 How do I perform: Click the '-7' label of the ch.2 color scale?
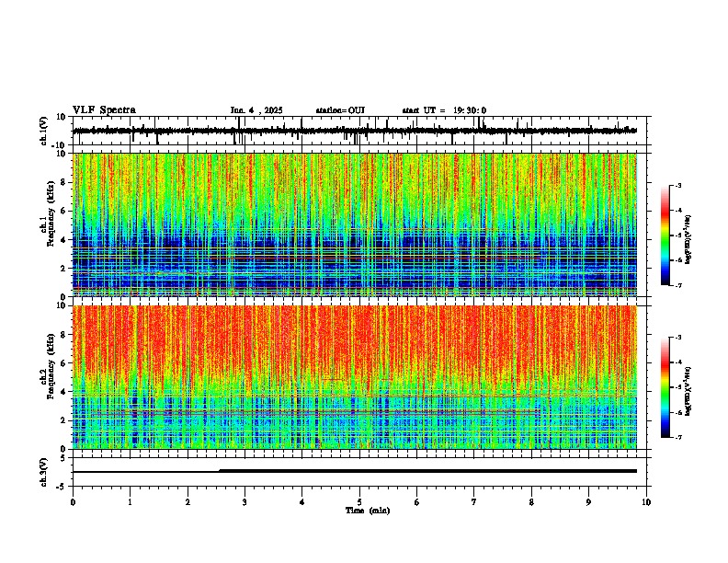pyautogui.click(x=677, y=437)
